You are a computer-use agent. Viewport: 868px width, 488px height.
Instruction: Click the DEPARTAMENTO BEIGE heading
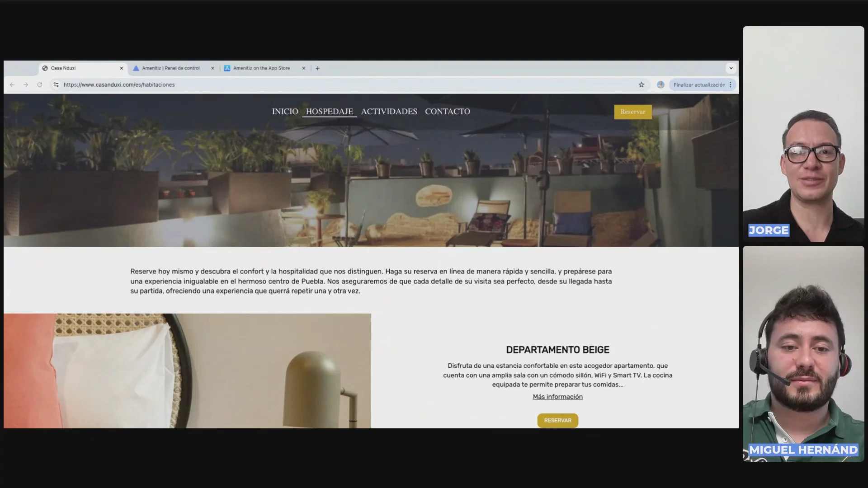point(557,350)
